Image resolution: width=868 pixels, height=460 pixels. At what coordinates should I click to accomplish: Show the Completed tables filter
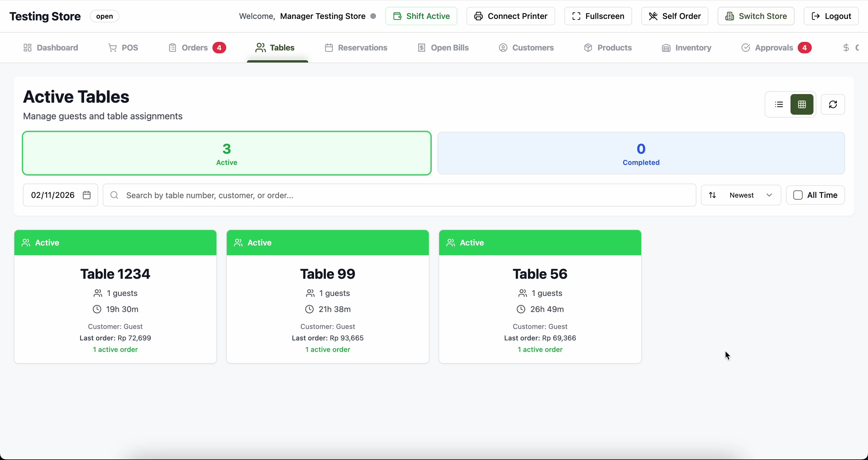click(641, 153)
